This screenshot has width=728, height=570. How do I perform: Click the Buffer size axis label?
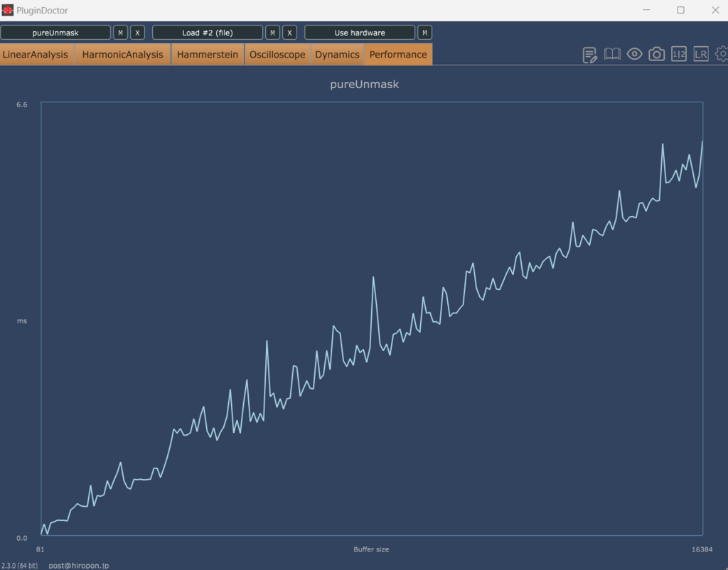(x=371, y=549)
